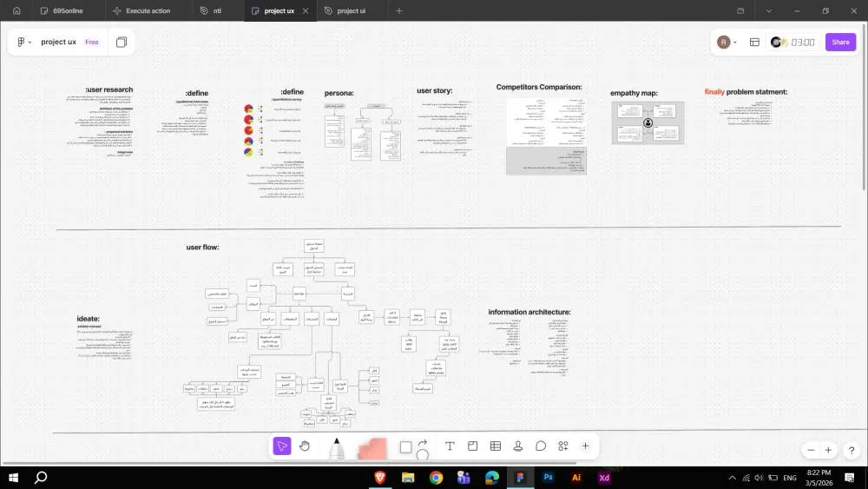This screenshot has height=489, width=868.
Task: Open Brave browser from taskbar
Action: coord(380,478)
